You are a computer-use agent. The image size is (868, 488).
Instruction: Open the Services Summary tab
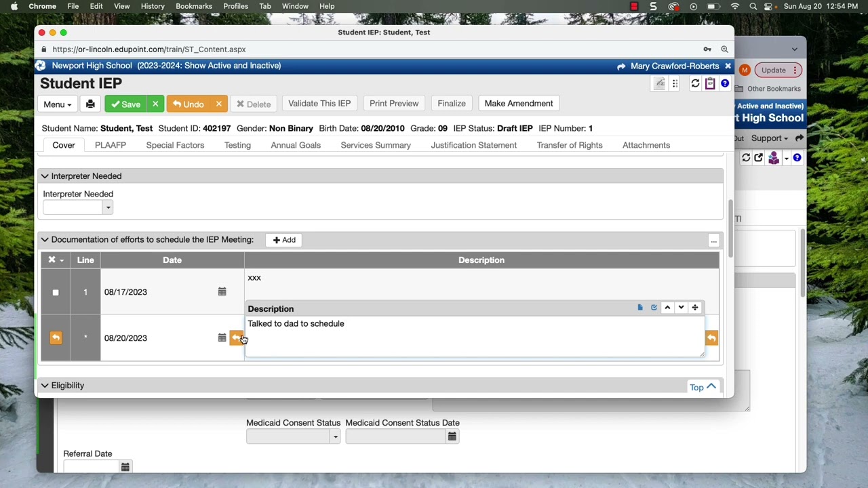tap(376, 145)
